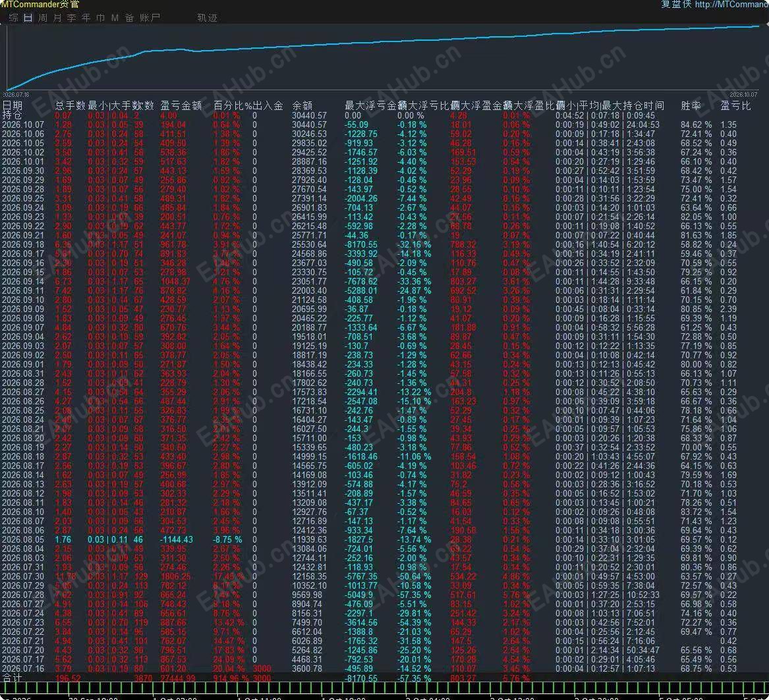Click the 日期 column header
769x700 pixels.
[x=13, y=105]
